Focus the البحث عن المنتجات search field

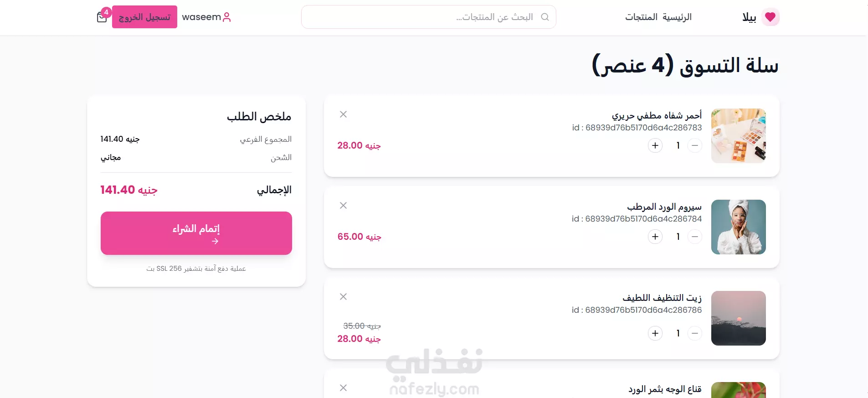428,17
